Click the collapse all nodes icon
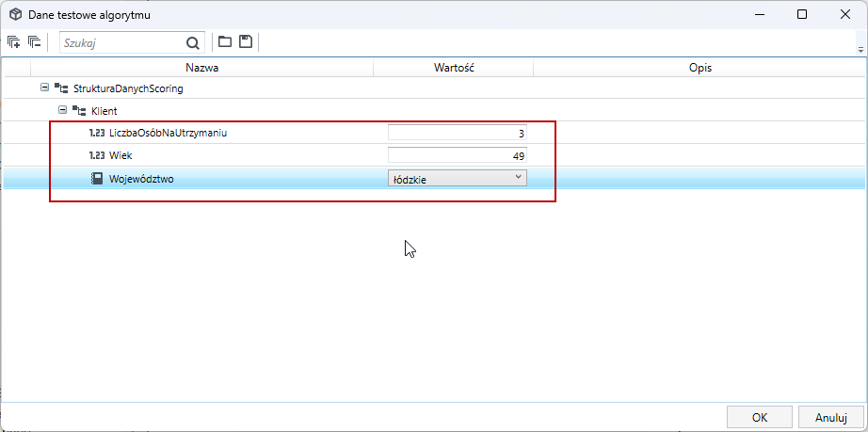Viewport: 868px width, 432px height. tap(35, 42)
